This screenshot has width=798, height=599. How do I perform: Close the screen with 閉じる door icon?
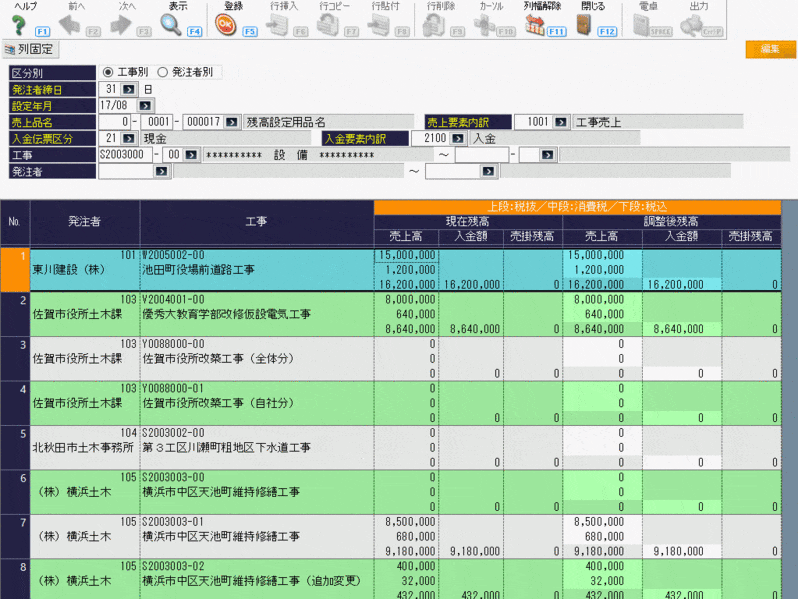point(584,25)
